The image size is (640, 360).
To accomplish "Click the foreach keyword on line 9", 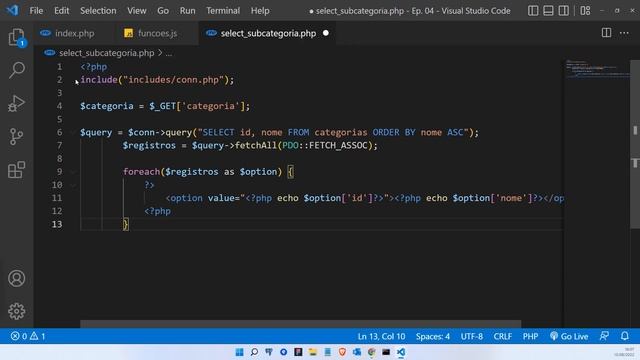I will (142, 172).
